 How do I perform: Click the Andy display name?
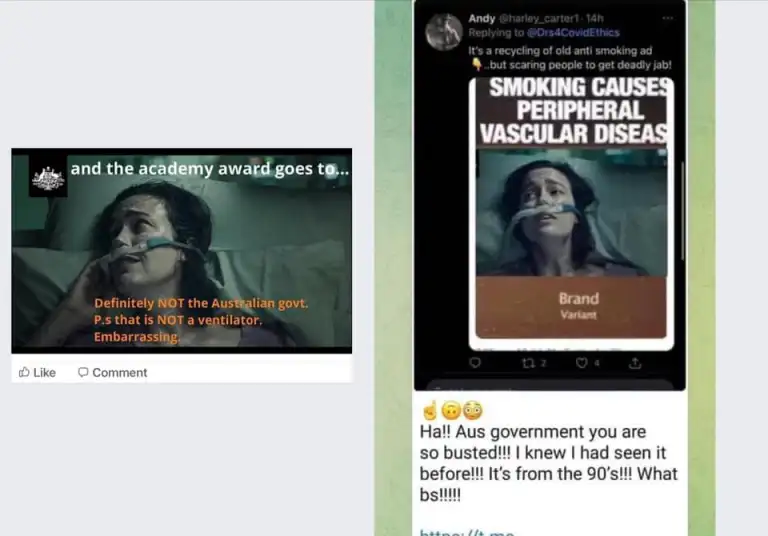point(481,19)
